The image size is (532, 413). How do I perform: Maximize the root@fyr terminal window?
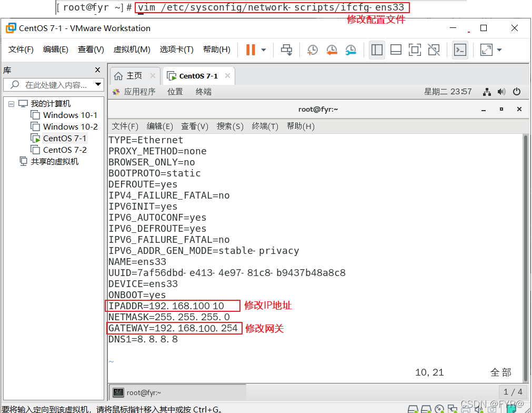point(501,109)
